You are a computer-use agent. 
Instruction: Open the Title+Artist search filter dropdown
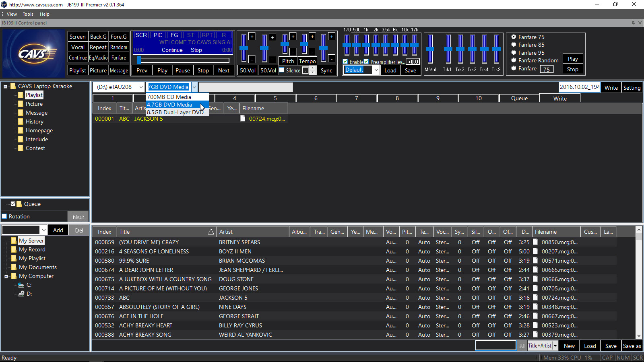pyautogui.click(x=555, y=346)
